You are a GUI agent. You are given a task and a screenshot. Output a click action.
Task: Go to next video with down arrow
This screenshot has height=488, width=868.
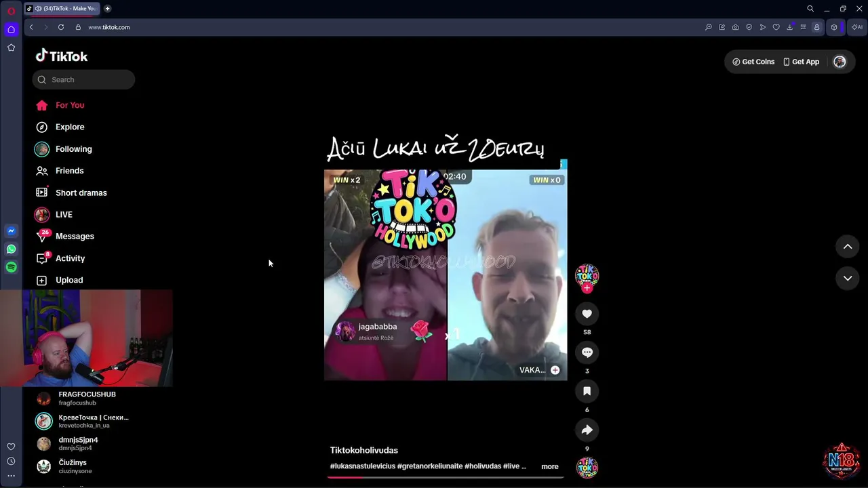tap(848, 278)
